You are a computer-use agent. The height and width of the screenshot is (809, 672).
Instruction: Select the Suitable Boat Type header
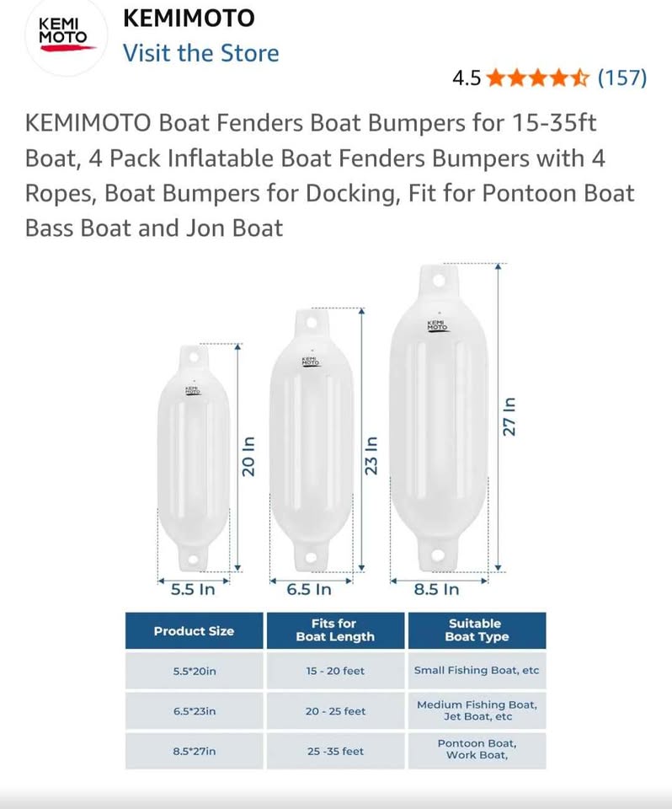click(x=477, y=631)
